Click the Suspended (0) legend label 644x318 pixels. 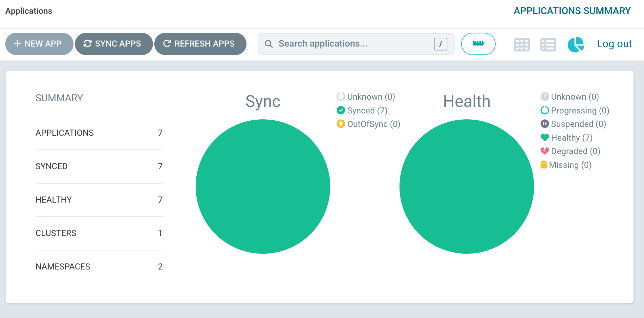[x=579, y=124]
